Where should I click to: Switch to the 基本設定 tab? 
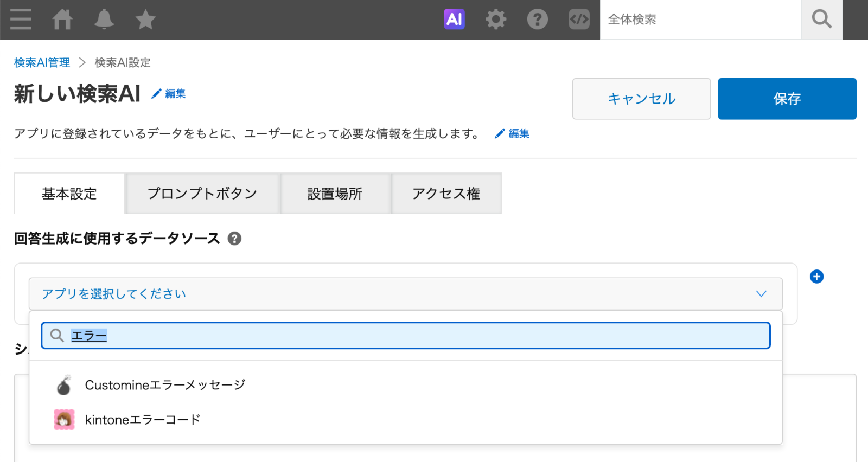point(69,194)
